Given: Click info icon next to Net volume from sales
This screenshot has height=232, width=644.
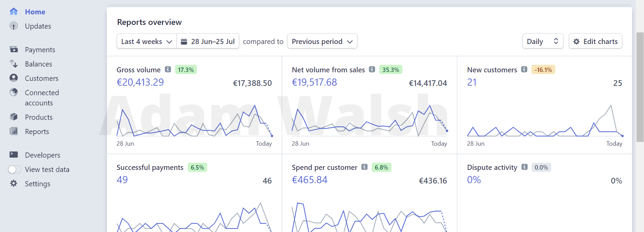Looking at the screenshot, I should click(372, 69).
